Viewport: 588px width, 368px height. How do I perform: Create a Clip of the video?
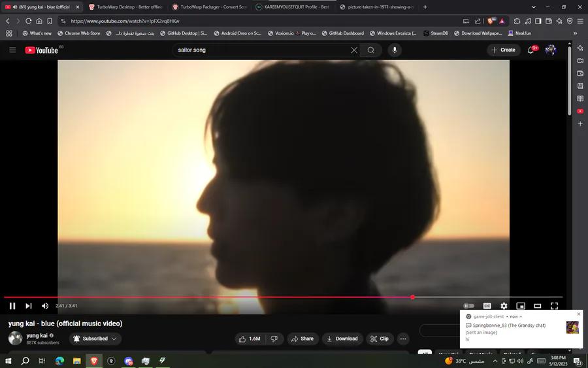(380, 339)
